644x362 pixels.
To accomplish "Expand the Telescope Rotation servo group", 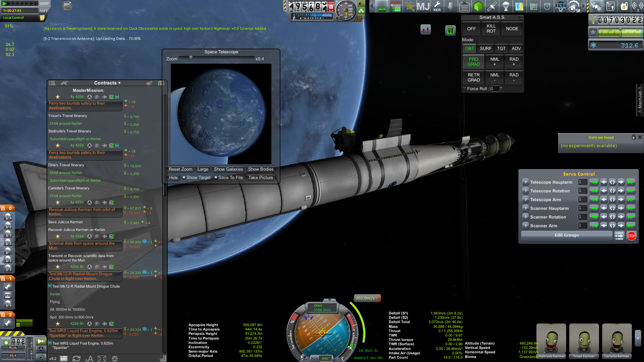I will tap(526, 191).
